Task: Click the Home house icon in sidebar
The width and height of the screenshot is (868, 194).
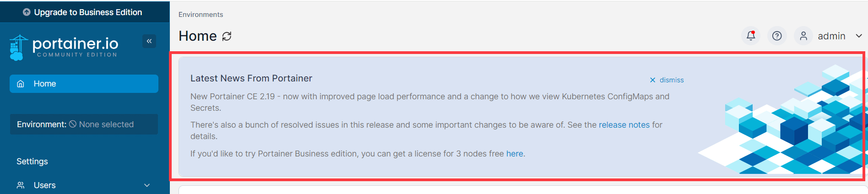Action: point(21,84)
